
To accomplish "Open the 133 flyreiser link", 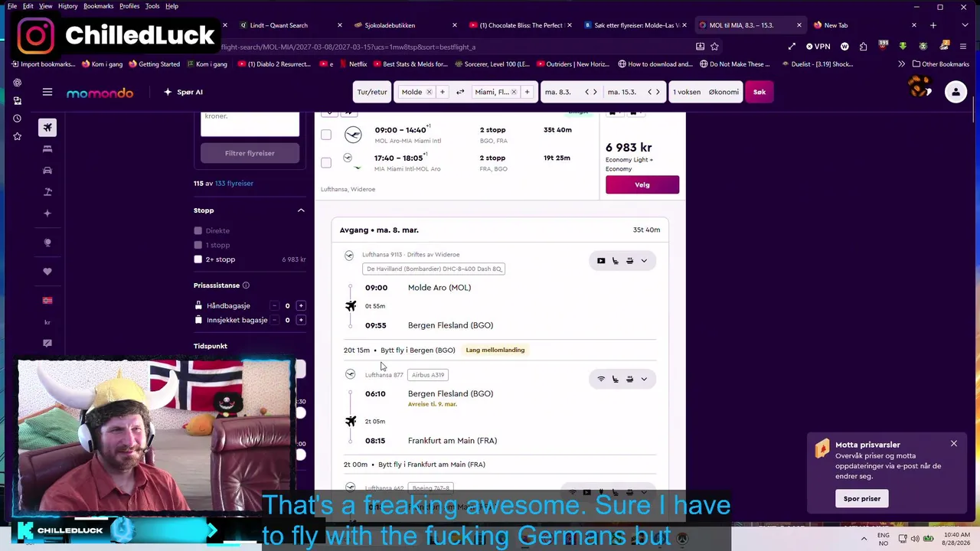I will pos(234,184).
